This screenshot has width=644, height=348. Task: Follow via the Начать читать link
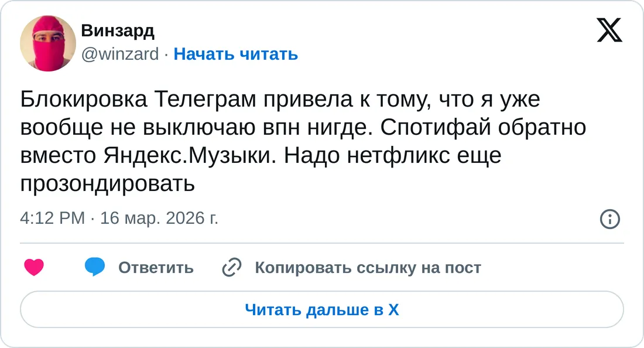236,54
